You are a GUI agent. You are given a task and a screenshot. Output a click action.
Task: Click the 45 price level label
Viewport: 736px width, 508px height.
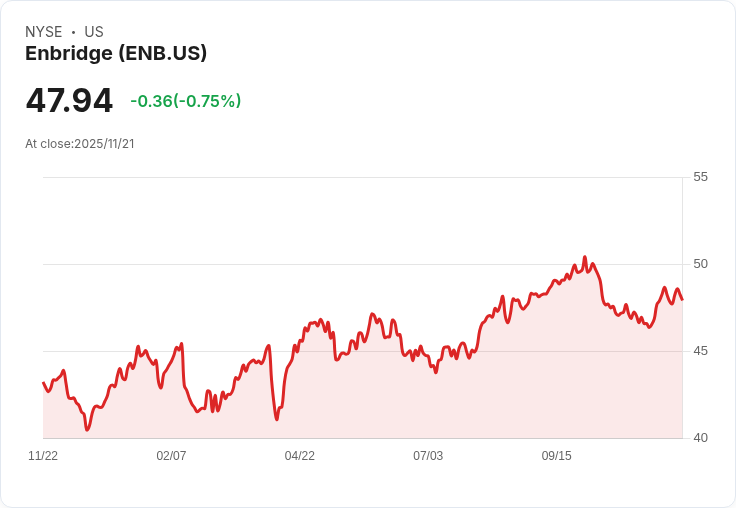[x=700, y=351]
